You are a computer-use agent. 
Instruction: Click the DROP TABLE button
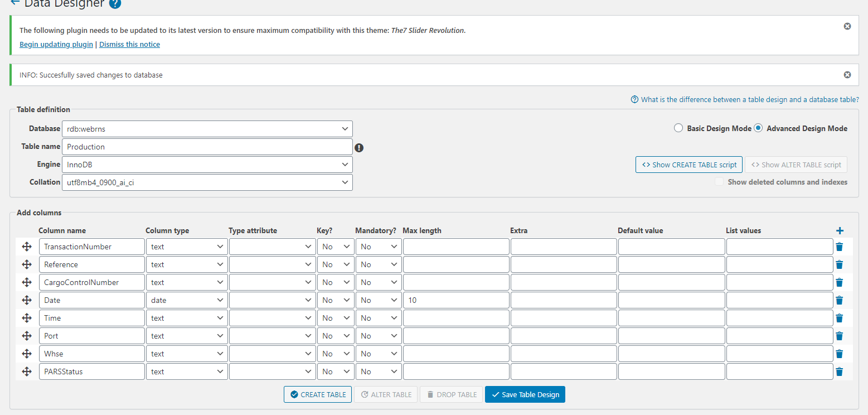(452, 394)
